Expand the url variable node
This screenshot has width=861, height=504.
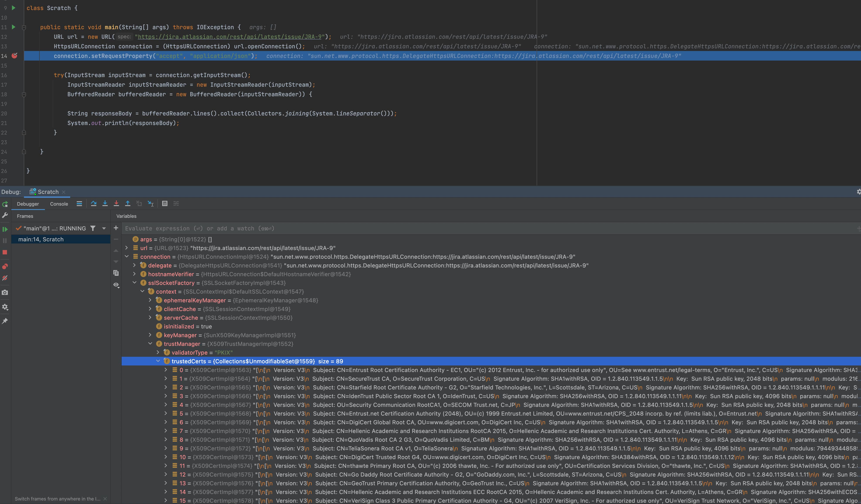[126, 248]
